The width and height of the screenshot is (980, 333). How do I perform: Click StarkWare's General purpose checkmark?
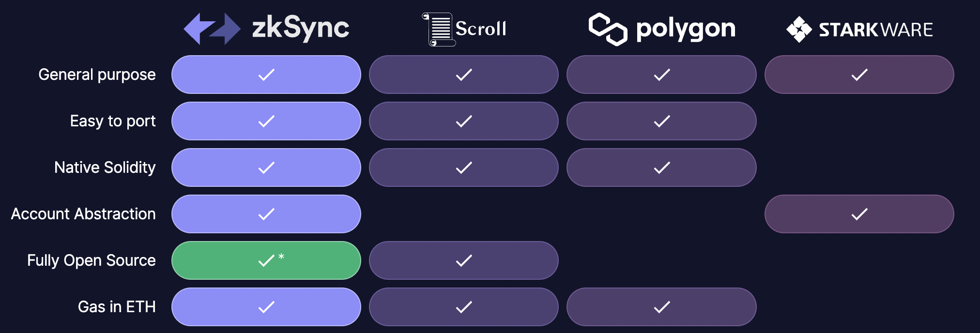pyautogui.click(x=859, y=75)
